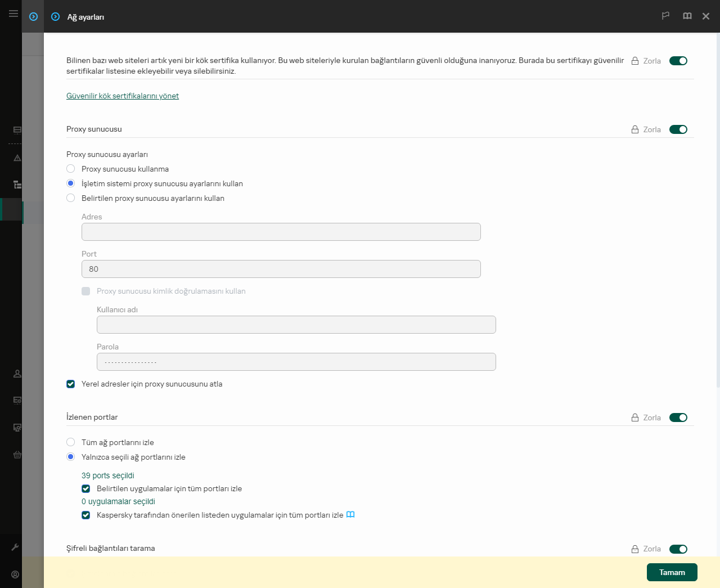Click the Tamam button
Viewport: 720px width, 588px height.
(672, 572)
